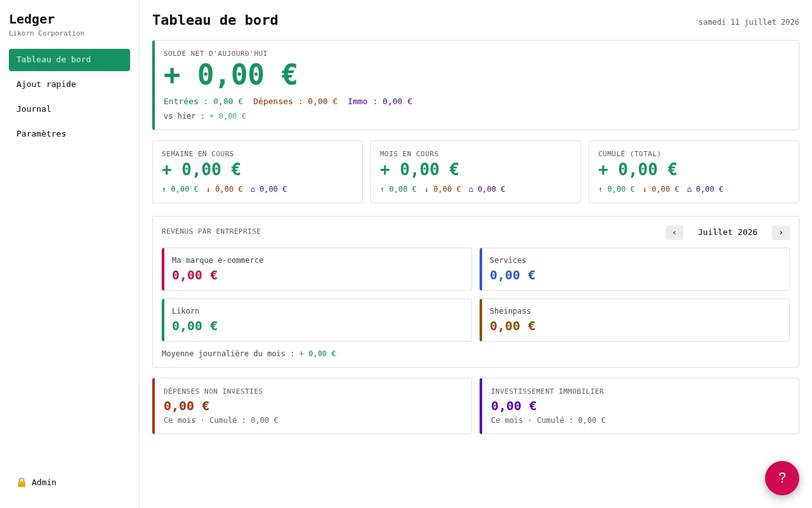The width and height of the screenshot is (812, 508).
Task: Click the Ledger app title
Action: pos(32,19)
